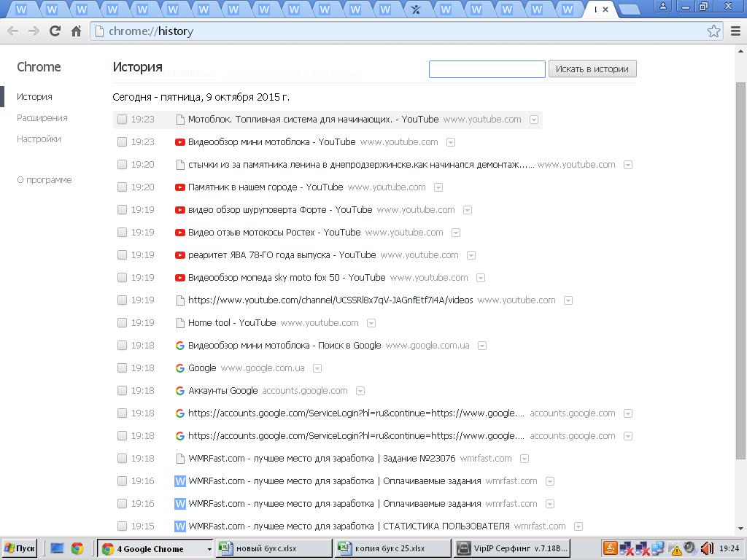Expand dropdown for Видеообзор мопеда sky moto fox

(x=481, y=278)
